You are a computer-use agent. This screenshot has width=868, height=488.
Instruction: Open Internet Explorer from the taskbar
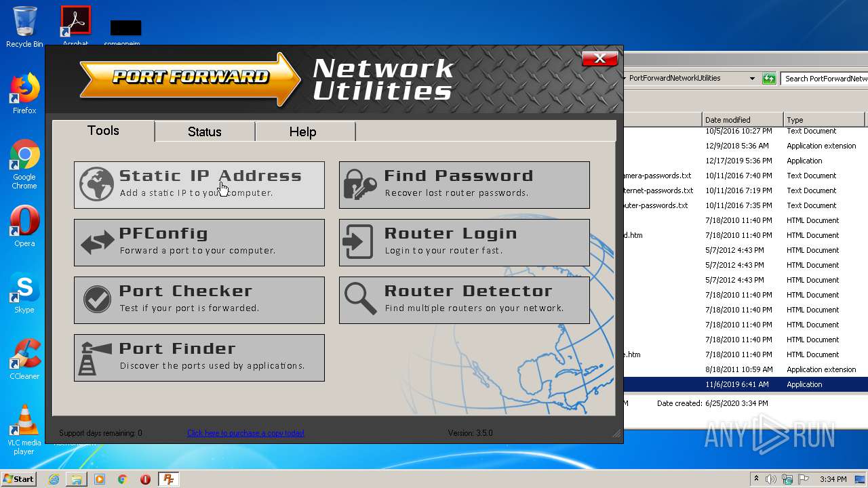click(54, 479)
